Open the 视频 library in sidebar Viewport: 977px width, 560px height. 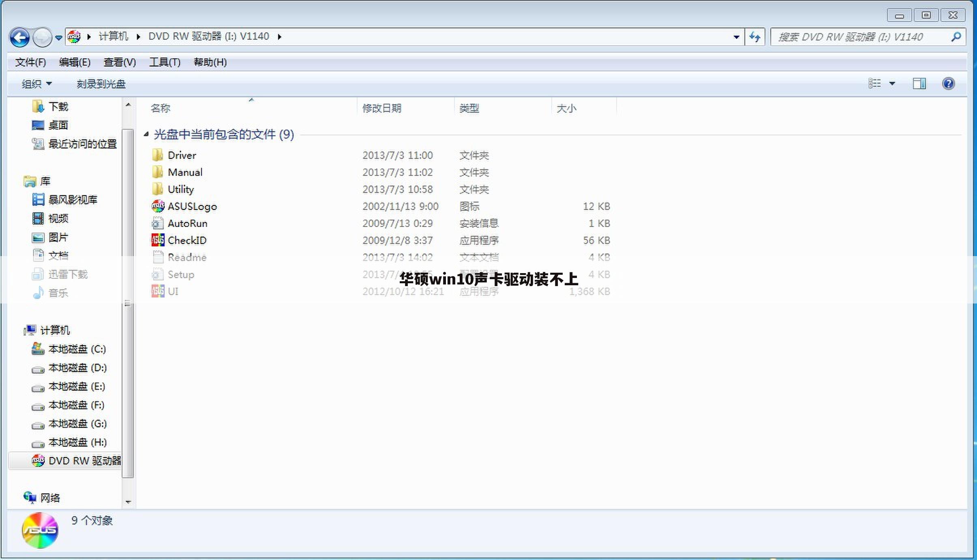click(x=58, y=218)
